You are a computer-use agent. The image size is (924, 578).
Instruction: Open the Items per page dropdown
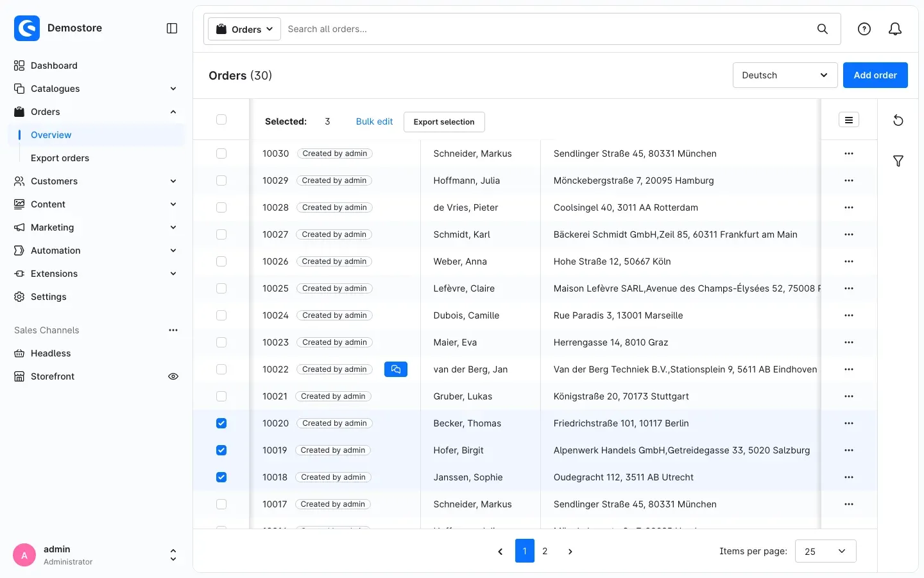[x=825, y=551]
